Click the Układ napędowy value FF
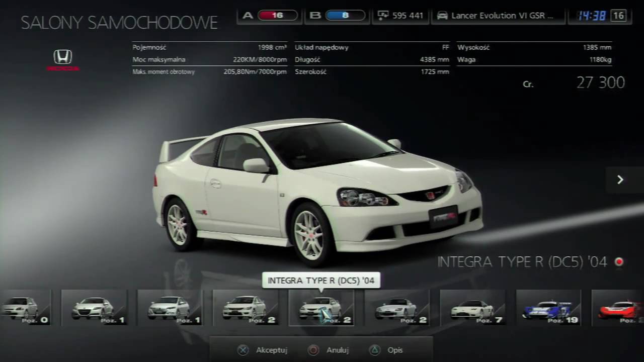 (x=445, y=47)
